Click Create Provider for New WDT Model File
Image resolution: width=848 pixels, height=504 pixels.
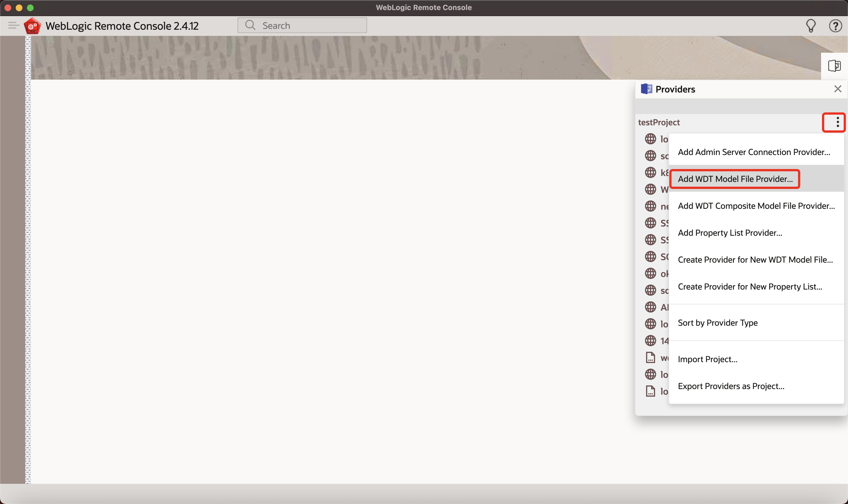pos(755,260)
